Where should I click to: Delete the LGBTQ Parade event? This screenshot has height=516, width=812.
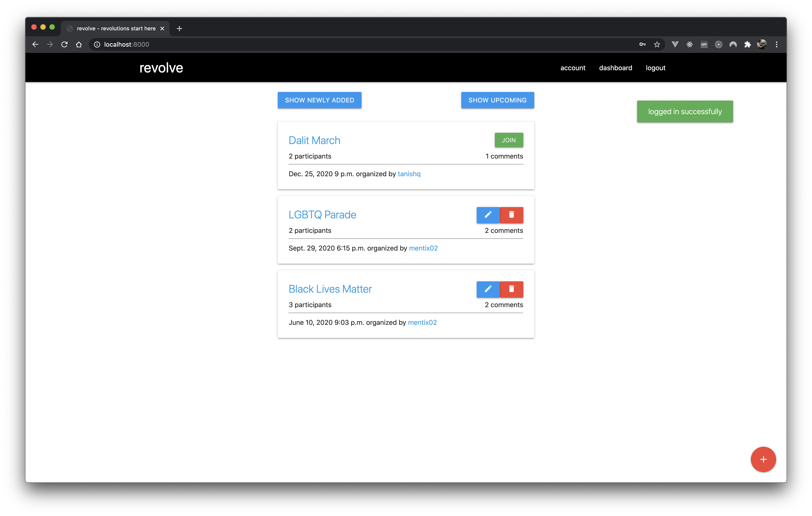click(x=511, y=215)
